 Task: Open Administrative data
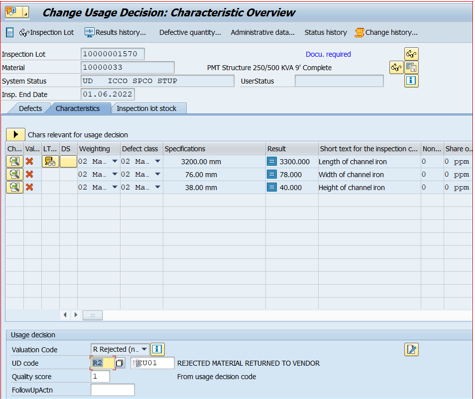click(x=263, y=32)
